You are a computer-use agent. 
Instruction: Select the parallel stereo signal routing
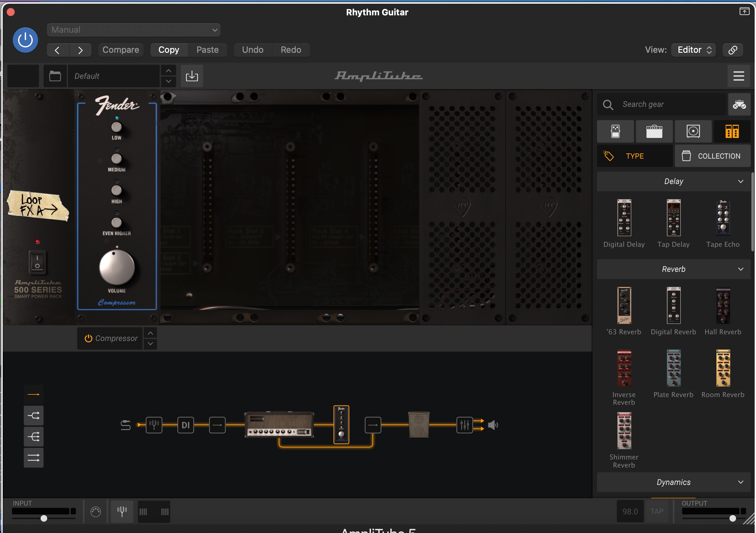pyautogui.click(x=33, y=458)
